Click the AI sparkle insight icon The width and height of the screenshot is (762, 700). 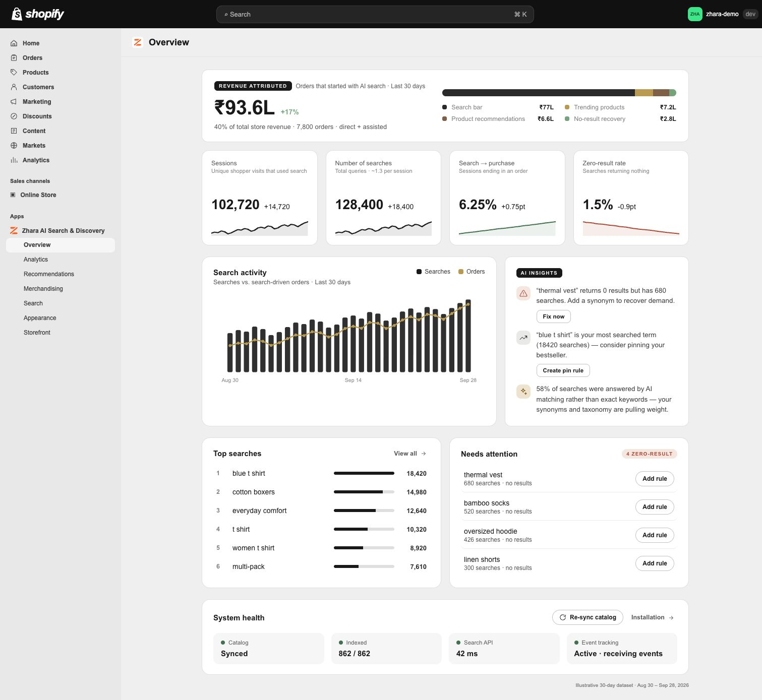[x=523, y=392]
